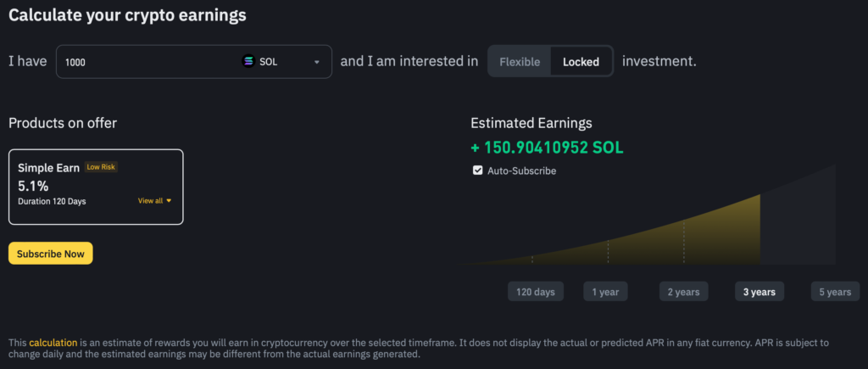This screenshot has width=868, height=369.
Task: Choose the 1 year timeframe
Action: [605, 292]
